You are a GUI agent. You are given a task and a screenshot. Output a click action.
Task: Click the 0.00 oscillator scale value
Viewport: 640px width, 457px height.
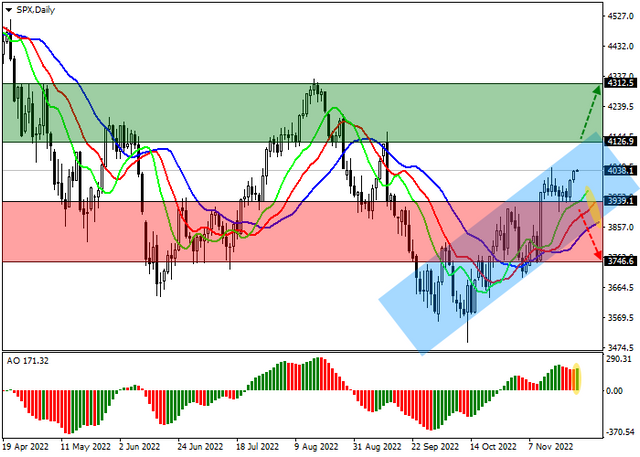(x=615, y=391)
